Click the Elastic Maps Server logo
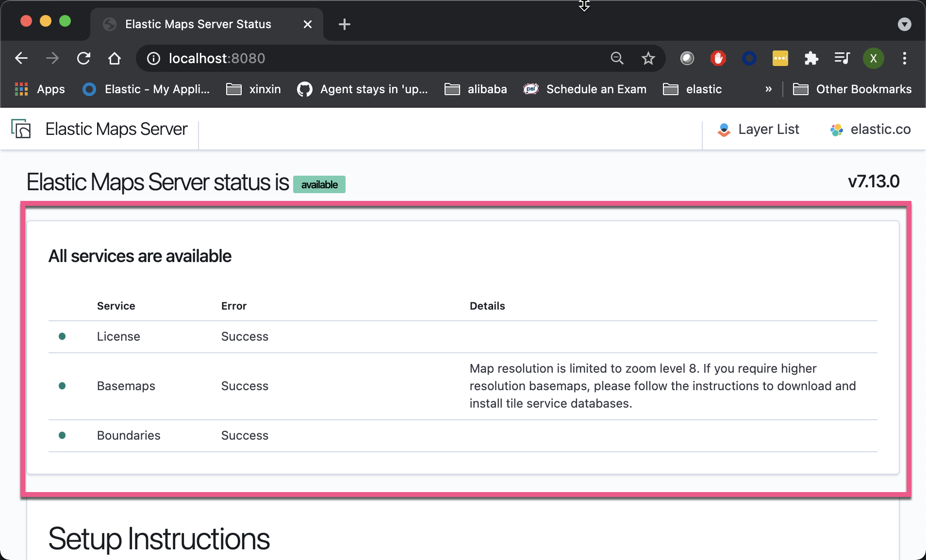 21,129
